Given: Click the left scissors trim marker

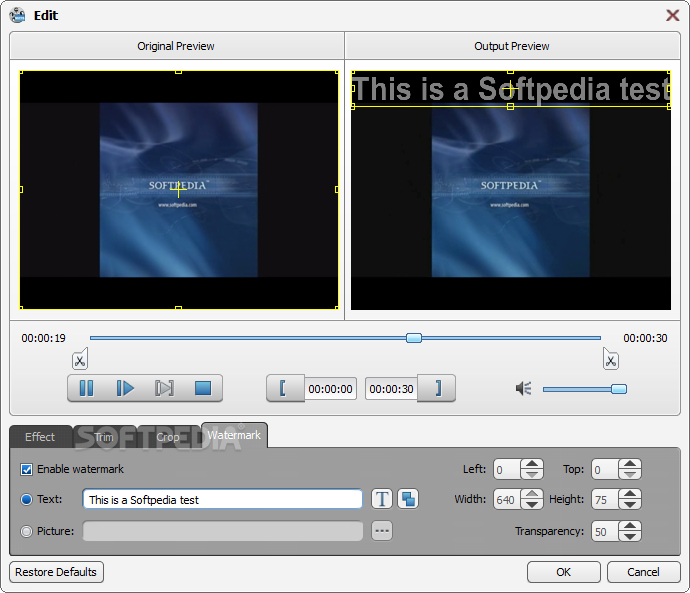Looking at the screenshot, I should (x=80, y=359).
